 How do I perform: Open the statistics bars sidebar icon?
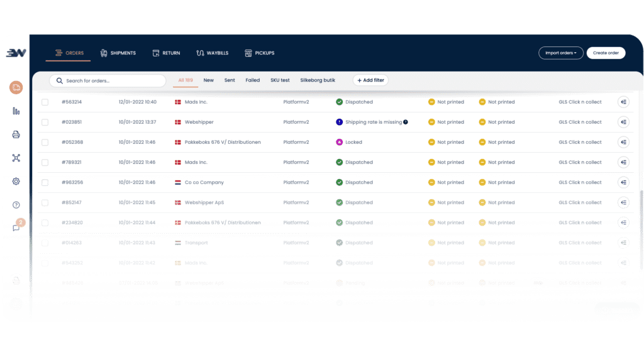(16, 111)
